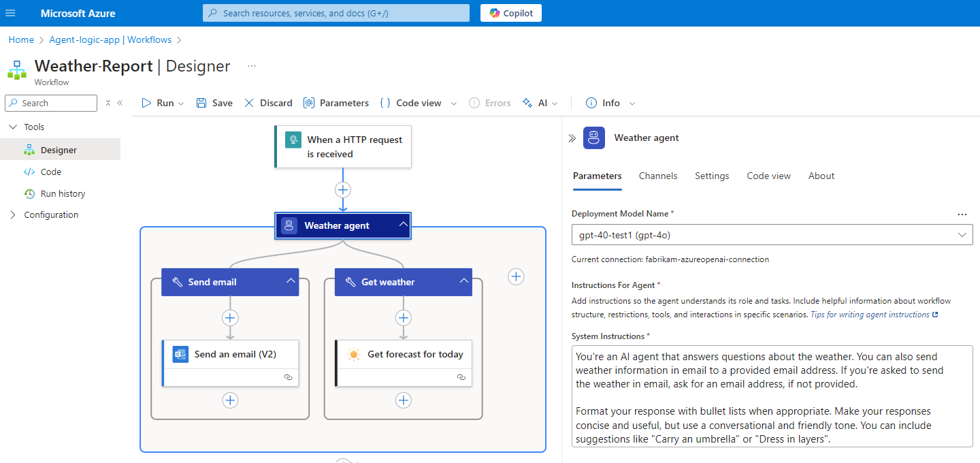Open ellipsis menu next to Deployment Model Name
The image size is (980, 463).
point(962,214)
